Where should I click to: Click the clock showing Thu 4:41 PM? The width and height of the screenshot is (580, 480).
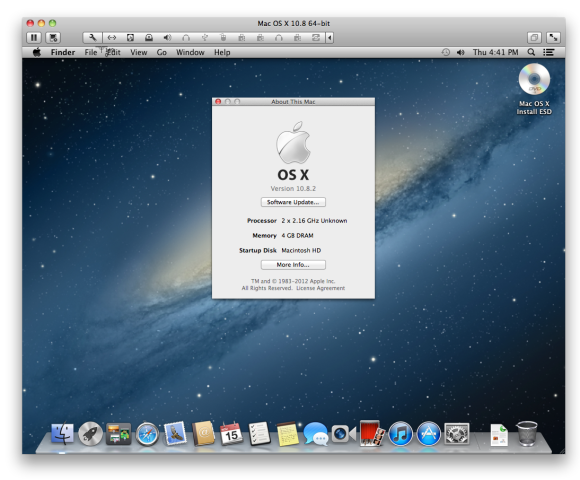pos(495,52)
